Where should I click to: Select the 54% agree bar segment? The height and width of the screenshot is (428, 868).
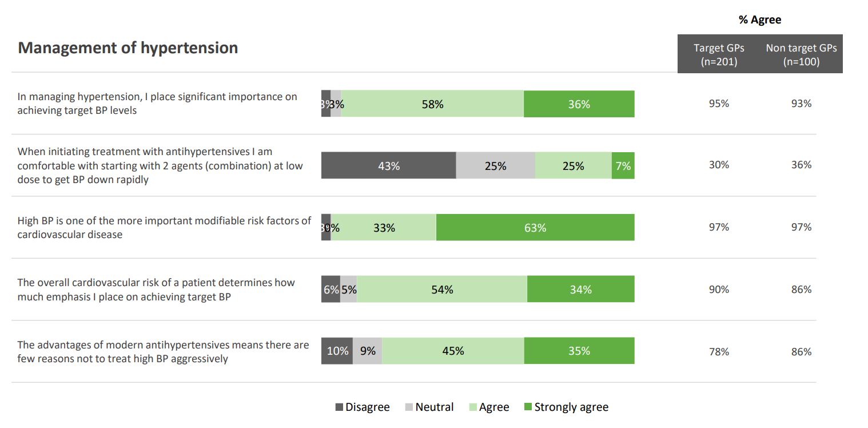click(x=442, y=290)
